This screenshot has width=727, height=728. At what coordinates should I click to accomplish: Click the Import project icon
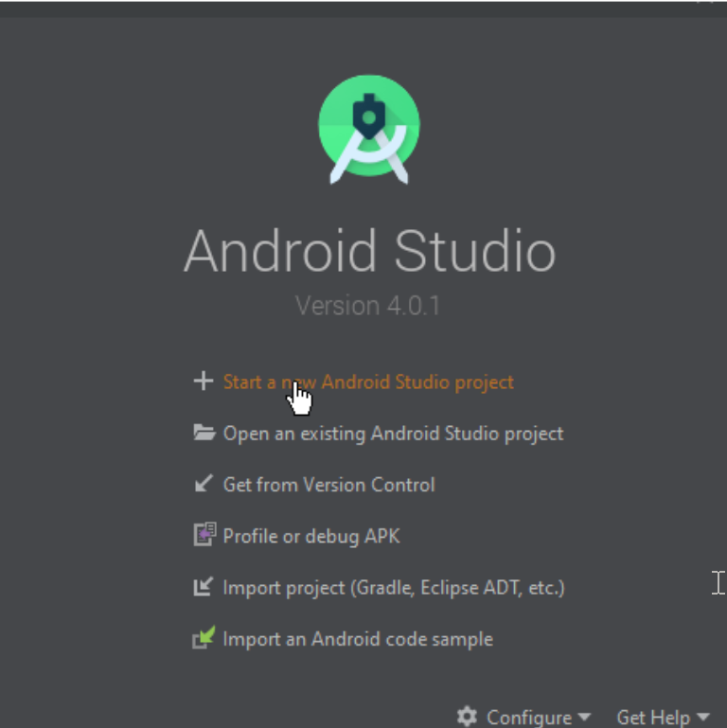pyautogui.click(x=204, y=586)
